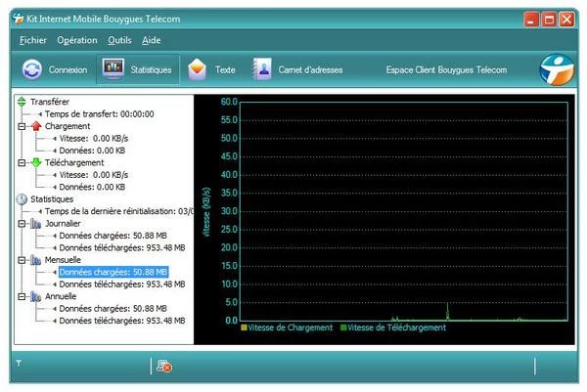Select Mensuelle Données téléchargées: 953.48 MB
Image resolution: width=587 pixels, height=392 pixels.
(122, 283)
